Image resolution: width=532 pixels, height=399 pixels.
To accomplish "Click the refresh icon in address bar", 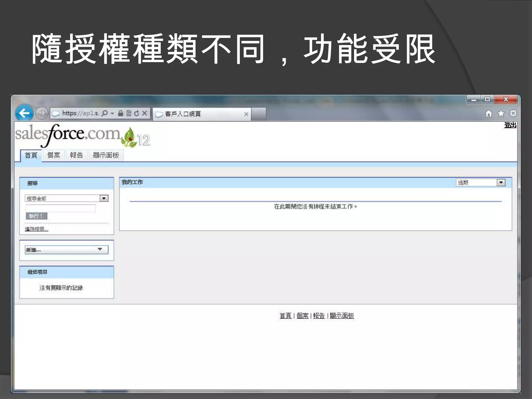I will coord(137,113).
